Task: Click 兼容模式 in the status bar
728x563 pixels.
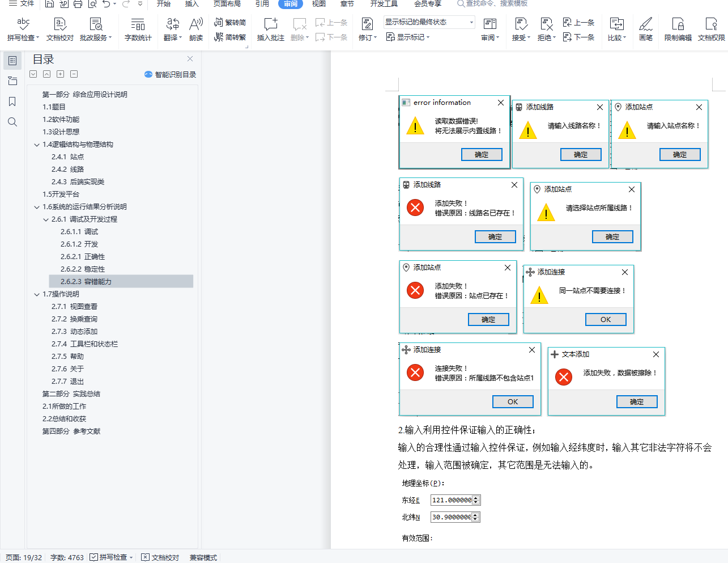Action: point(203,557)
